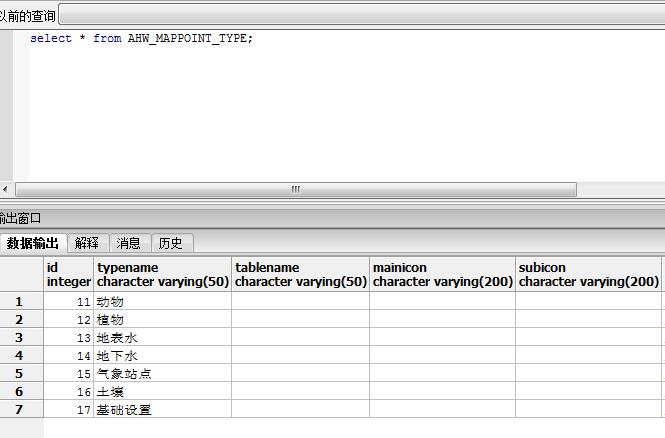
Task: Select row header 7
Action: click(x=21, y=409)
